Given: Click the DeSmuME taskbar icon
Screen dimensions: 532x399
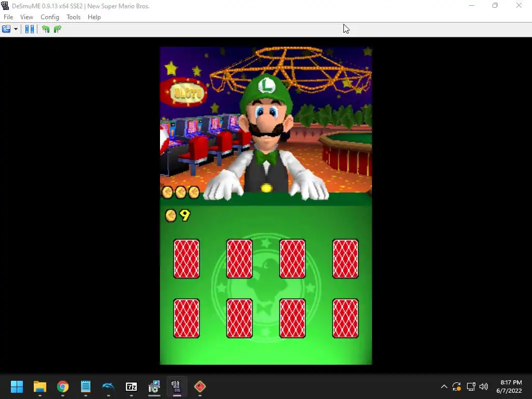Looking at the screenshot, I should [177, 387].
